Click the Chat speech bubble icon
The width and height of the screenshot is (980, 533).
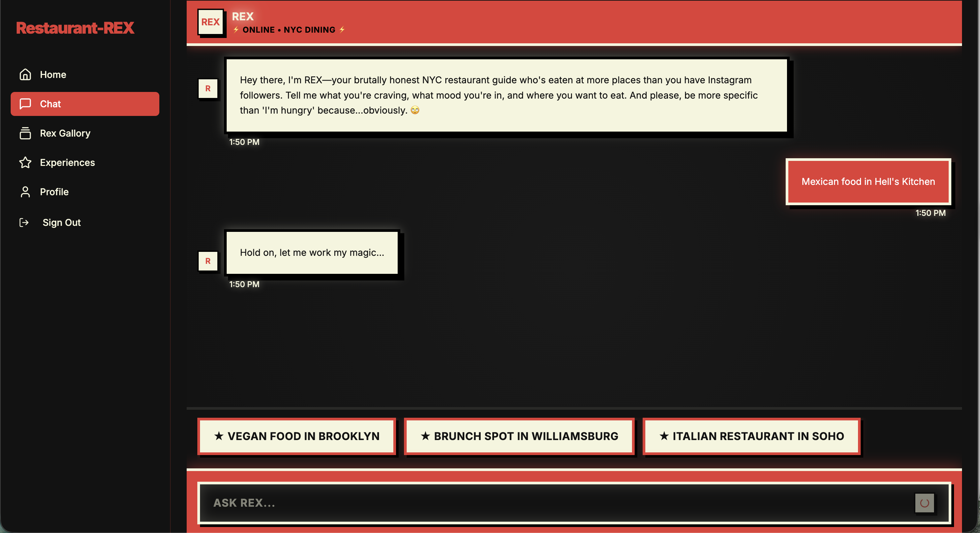point(25,104)
